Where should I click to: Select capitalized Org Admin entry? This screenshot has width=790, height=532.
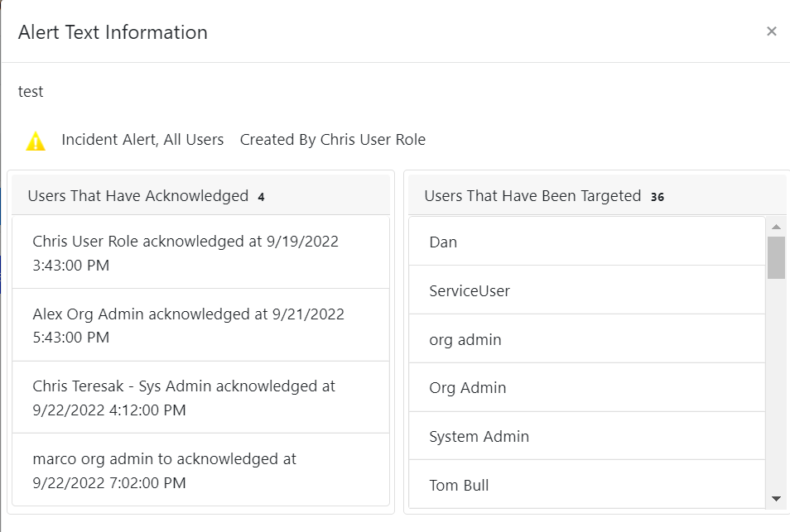(x=587, y=387)
